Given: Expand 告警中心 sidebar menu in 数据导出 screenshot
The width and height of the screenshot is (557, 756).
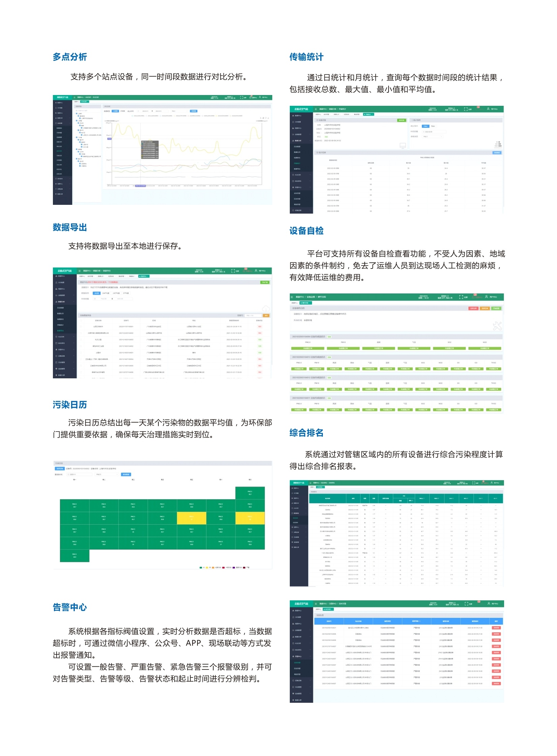Looking at the screenshot, I should click(65, 349).
